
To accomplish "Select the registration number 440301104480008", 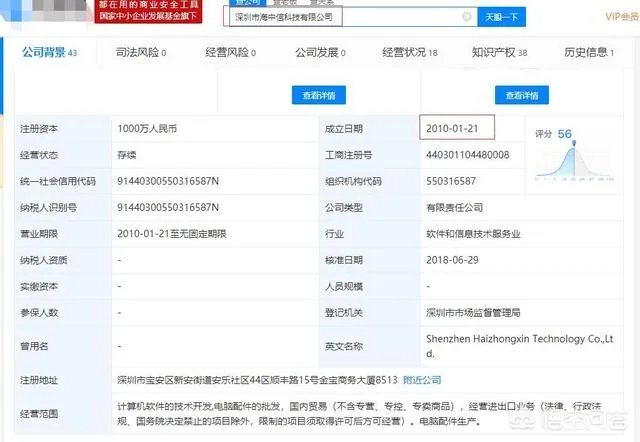I will point(468,155).
